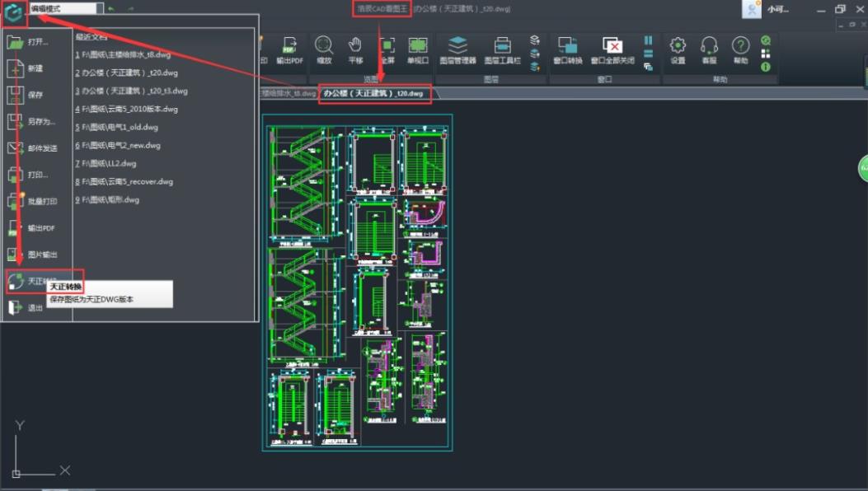Choose 新建 from the file menu
The height and width of the screenshot is (491, 868).
point(37,68)
